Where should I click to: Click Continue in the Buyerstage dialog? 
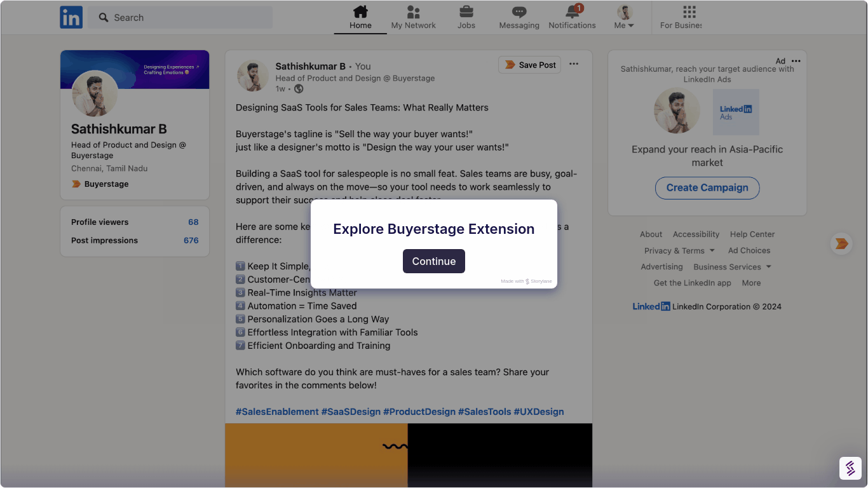coord(434,261)
